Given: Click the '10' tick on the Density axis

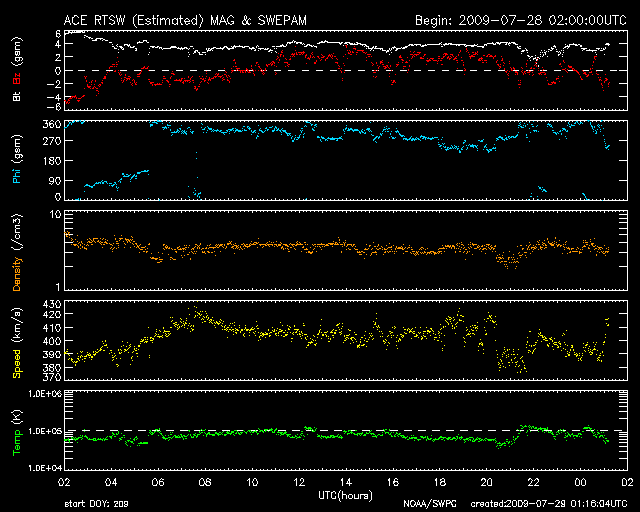Looking at the screenshot, I should tap(55, 214).
